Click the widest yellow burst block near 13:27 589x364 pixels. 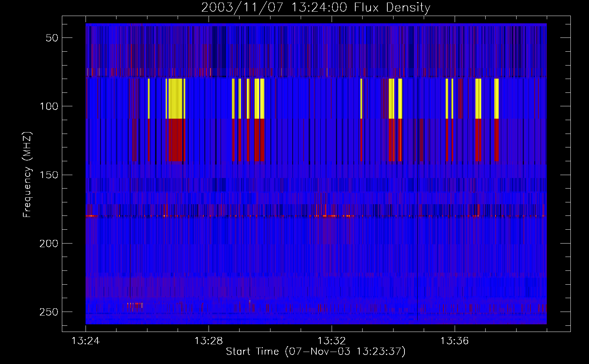(x=175, y=99)
